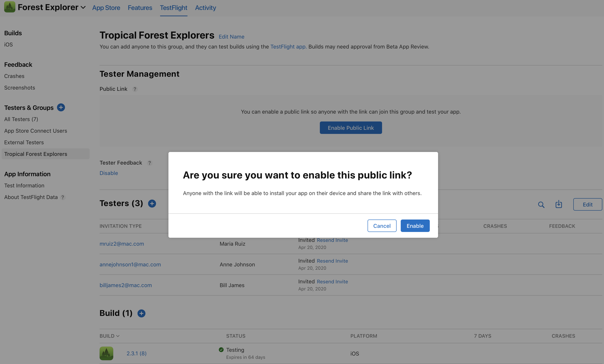This screenshot has width=604, height=364.
Task: Click Edit Name link
Action: [x=231, y=37]
